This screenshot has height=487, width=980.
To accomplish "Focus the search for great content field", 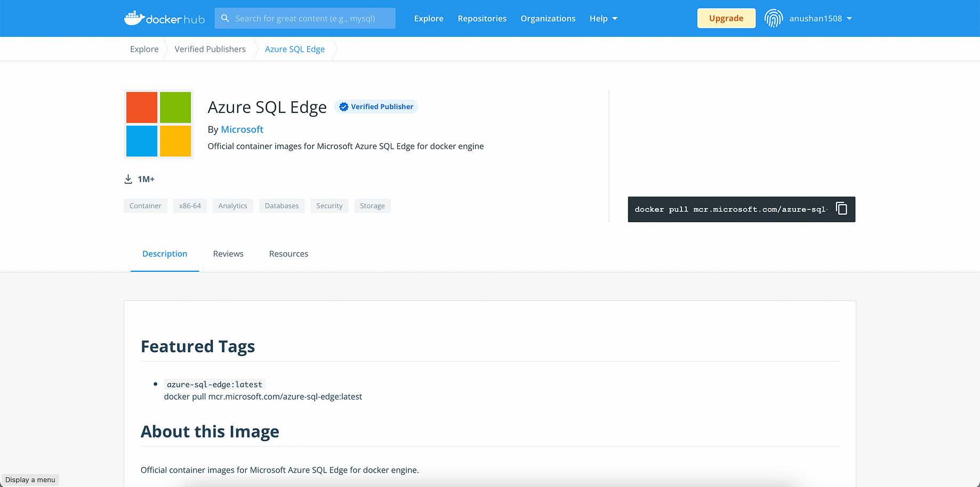I will pos(305,18).
